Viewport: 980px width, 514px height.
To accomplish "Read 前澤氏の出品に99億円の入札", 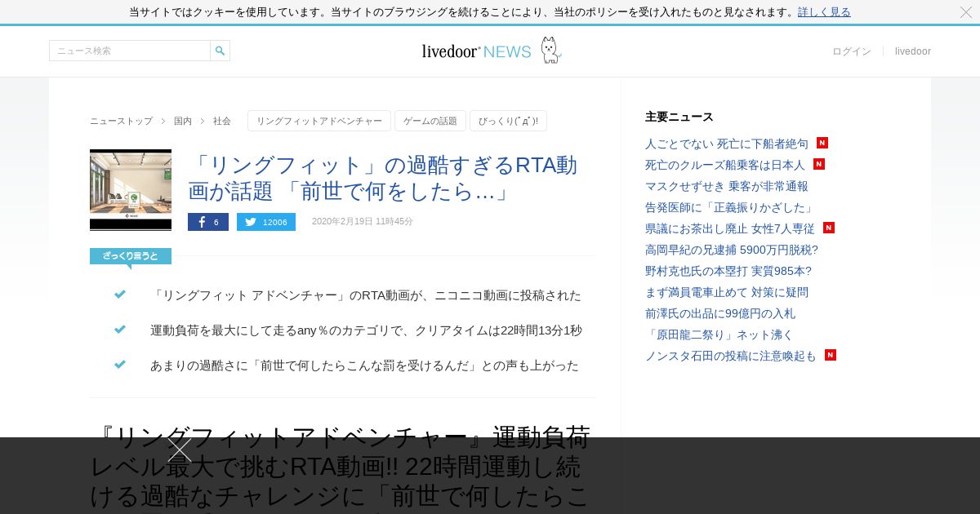I will coord(720,313).
